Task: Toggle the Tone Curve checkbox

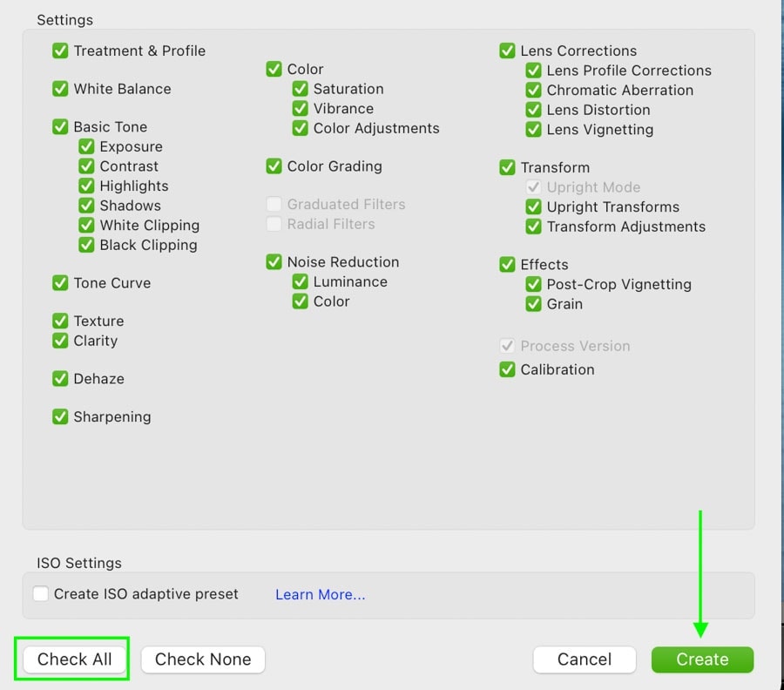Action: [60, 282]
